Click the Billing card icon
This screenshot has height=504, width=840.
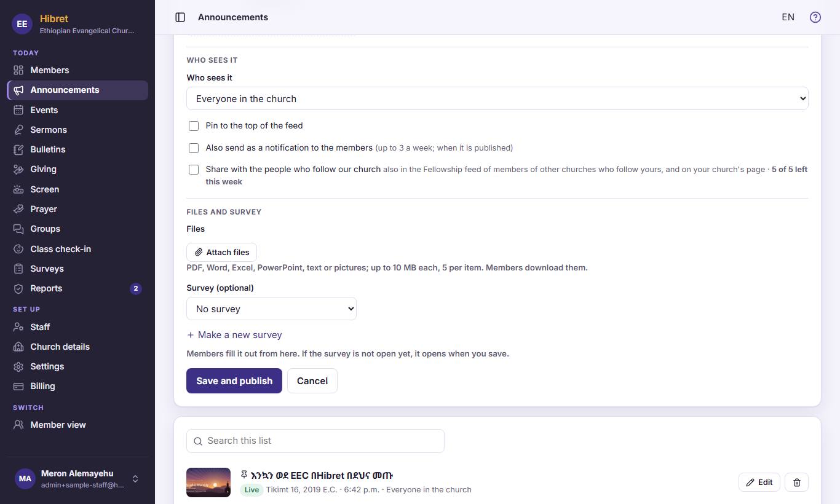[18, 386]
